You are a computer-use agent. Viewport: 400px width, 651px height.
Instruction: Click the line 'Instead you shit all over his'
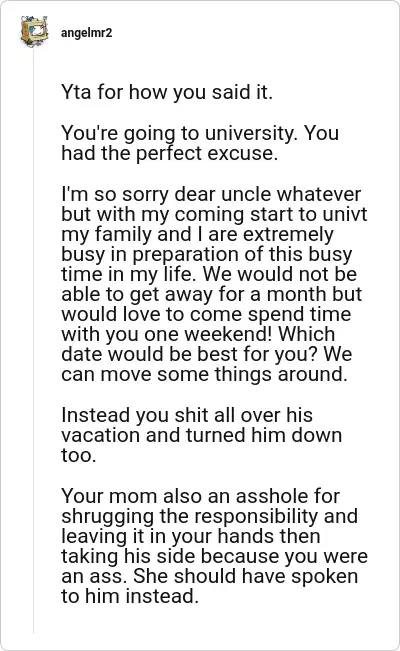pos(187,415)
